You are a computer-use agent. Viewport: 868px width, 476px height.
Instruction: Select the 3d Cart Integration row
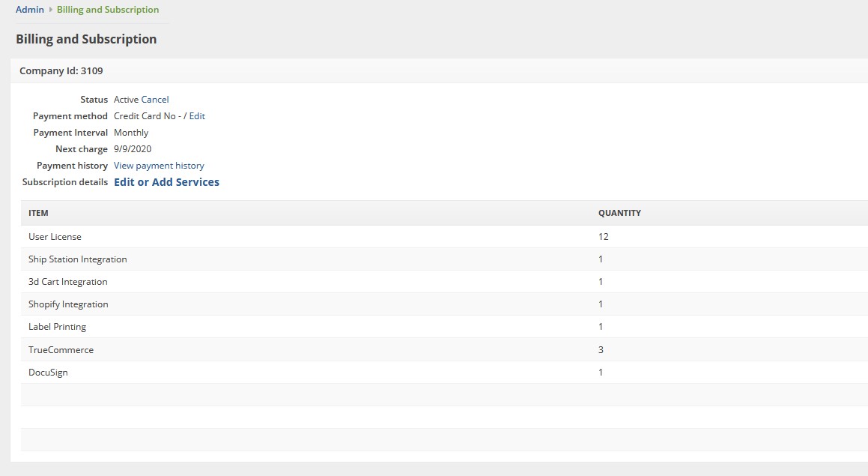[445, 282]
